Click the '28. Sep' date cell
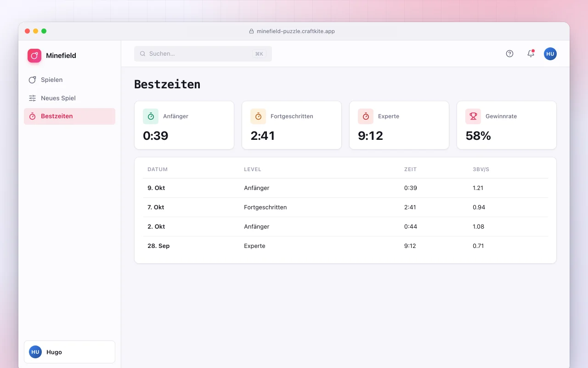The width and height of the screenshot is (588, 368). coord(158,246)
